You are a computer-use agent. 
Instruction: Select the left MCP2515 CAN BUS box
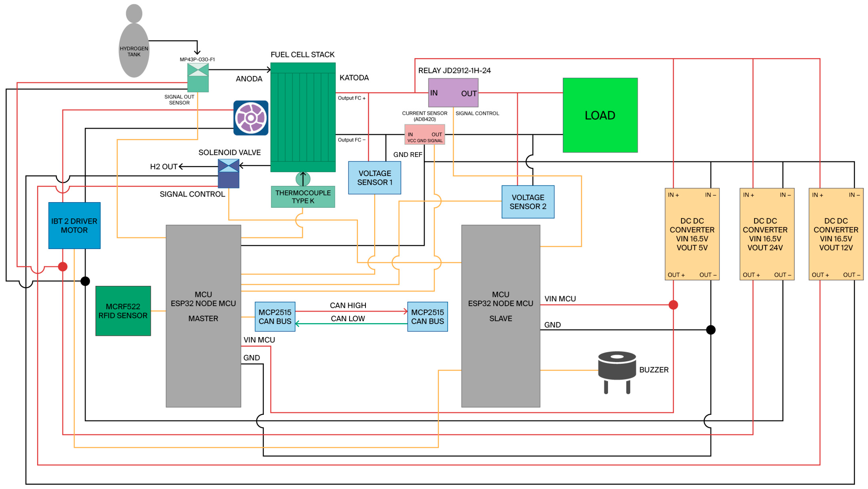275,316
